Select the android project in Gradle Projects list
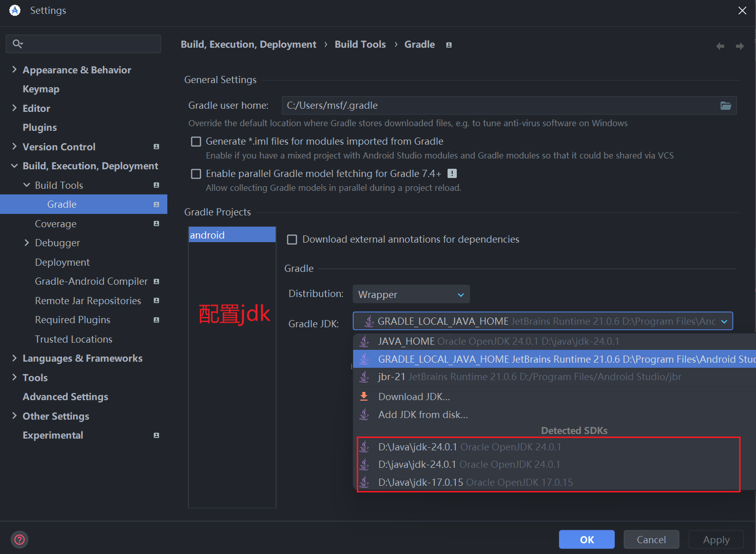This screenshot has width=756, height=554. tap(232, 235)
